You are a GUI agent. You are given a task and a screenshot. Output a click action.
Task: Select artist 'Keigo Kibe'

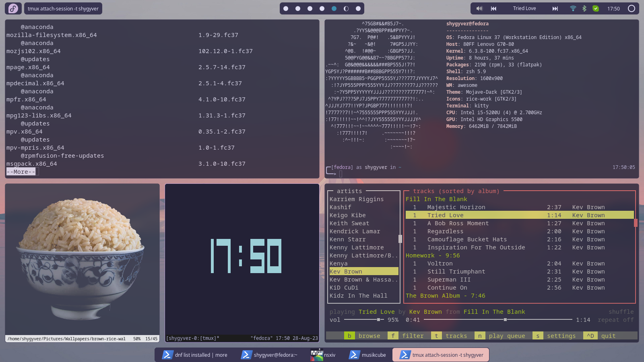point(348,215)
